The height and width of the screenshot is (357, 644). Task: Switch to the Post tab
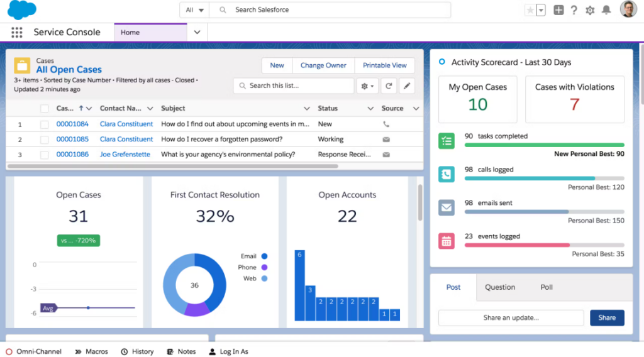(453, 287)
